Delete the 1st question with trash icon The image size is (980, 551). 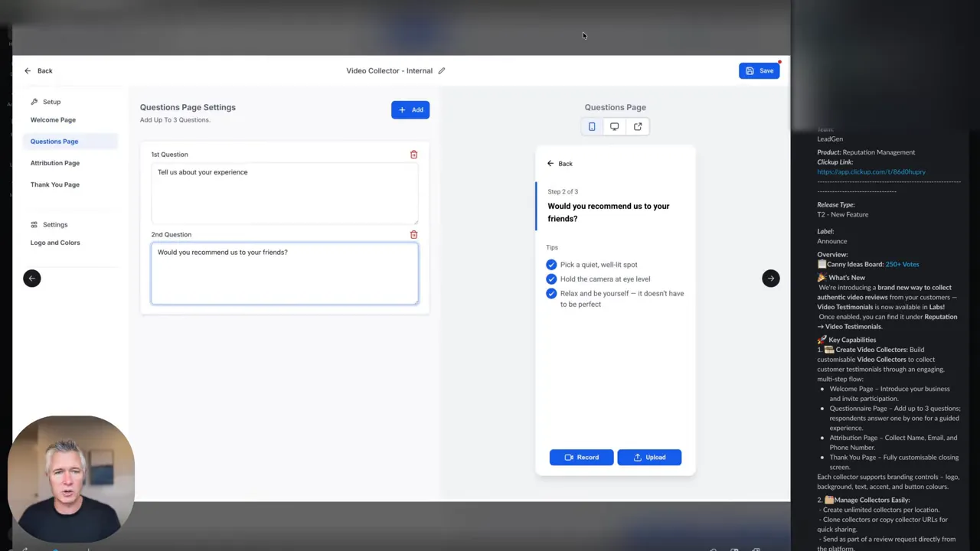(x=413, y=154)
